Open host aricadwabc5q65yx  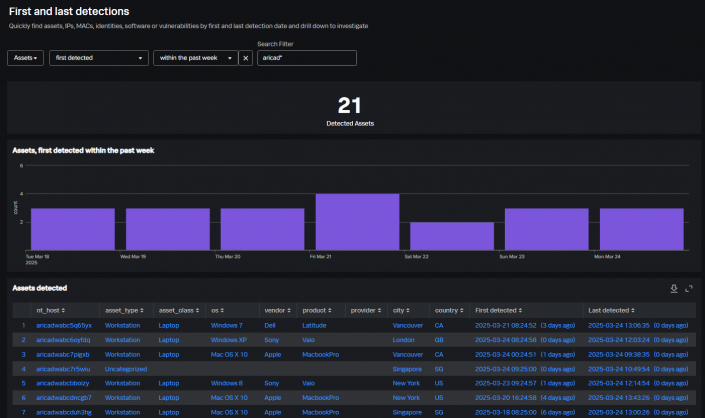[64, 325]
